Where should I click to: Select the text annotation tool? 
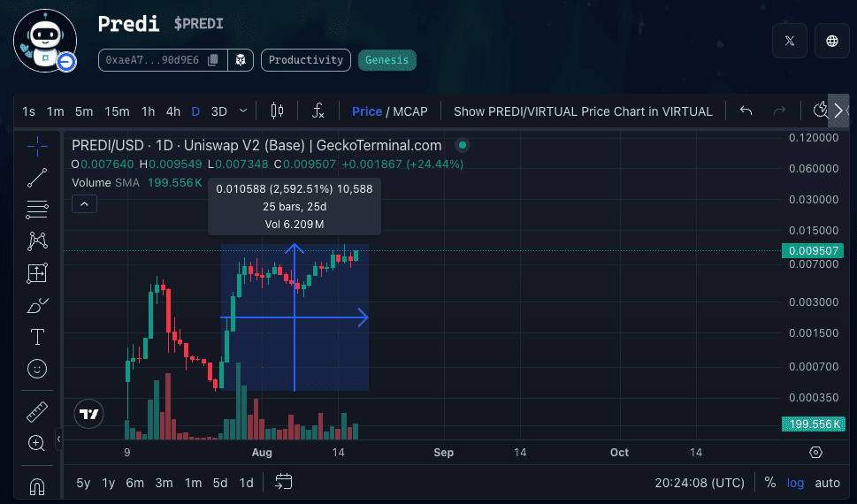tap(37, 337)
